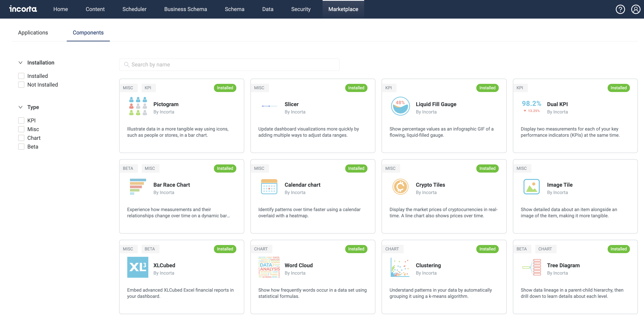Click the Installed badge on Crypto Tiles

pyautogui.click(x=487, y=168)
